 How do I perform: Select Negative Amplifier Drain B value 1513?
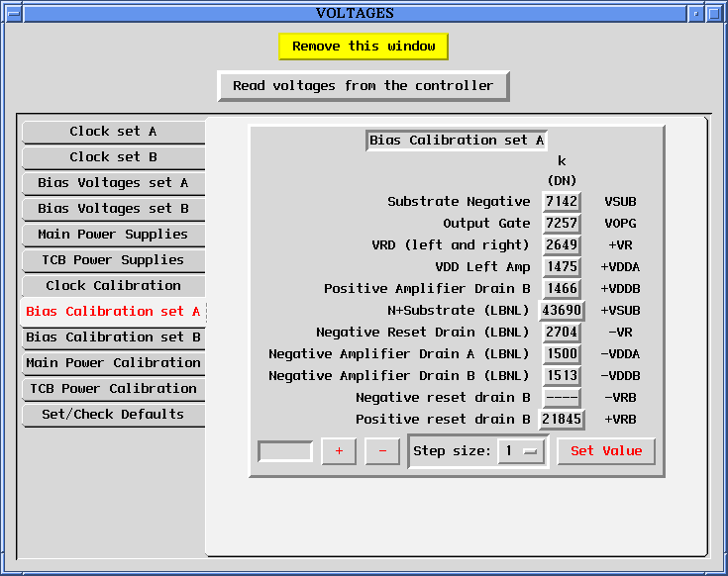(x=562, y=376)
